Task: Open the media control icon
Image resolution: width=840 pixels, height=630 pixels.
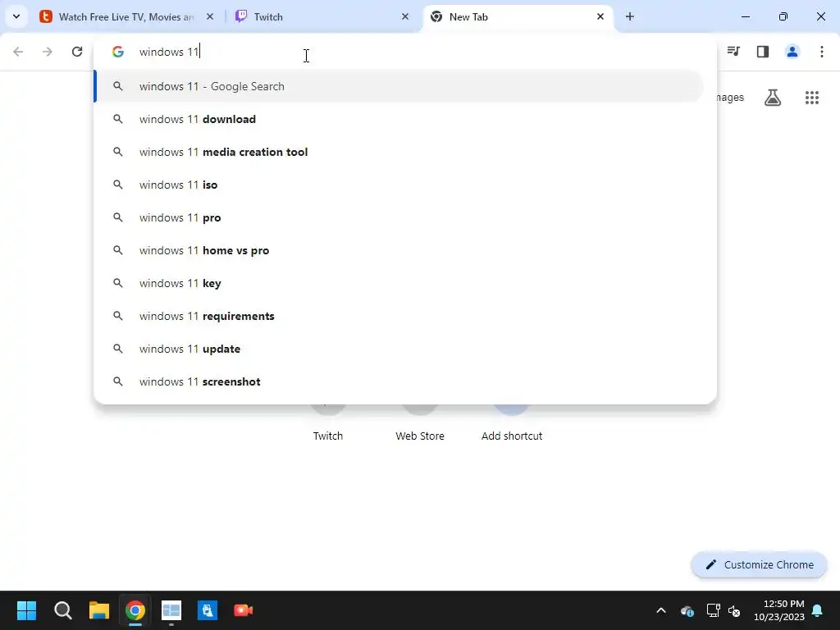Action: [733, 52]
